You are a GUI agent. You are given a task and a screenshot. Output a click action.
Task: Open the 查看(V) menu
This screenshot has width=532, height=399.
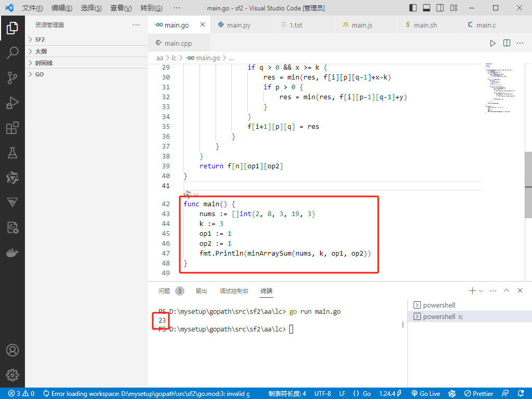tap(121, 8)
